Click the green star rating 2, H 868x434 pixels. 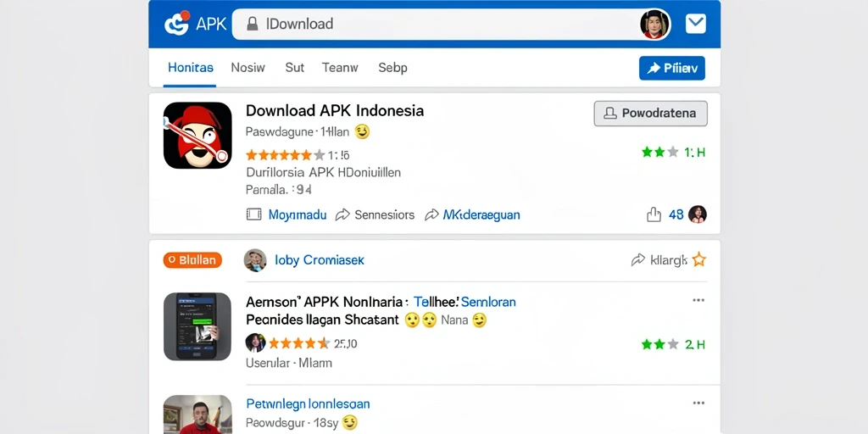(x=674, y=344)
